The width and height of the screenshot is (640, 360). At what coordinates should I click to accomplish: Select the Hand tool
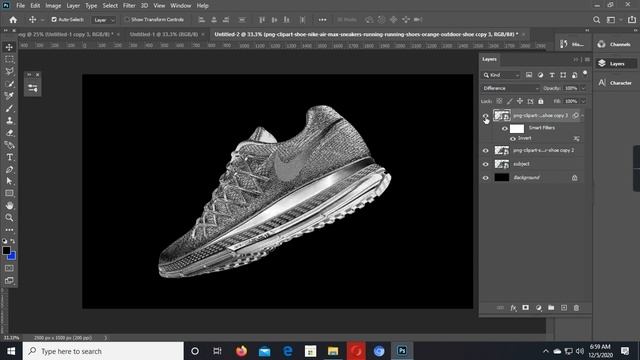(9, 205)
